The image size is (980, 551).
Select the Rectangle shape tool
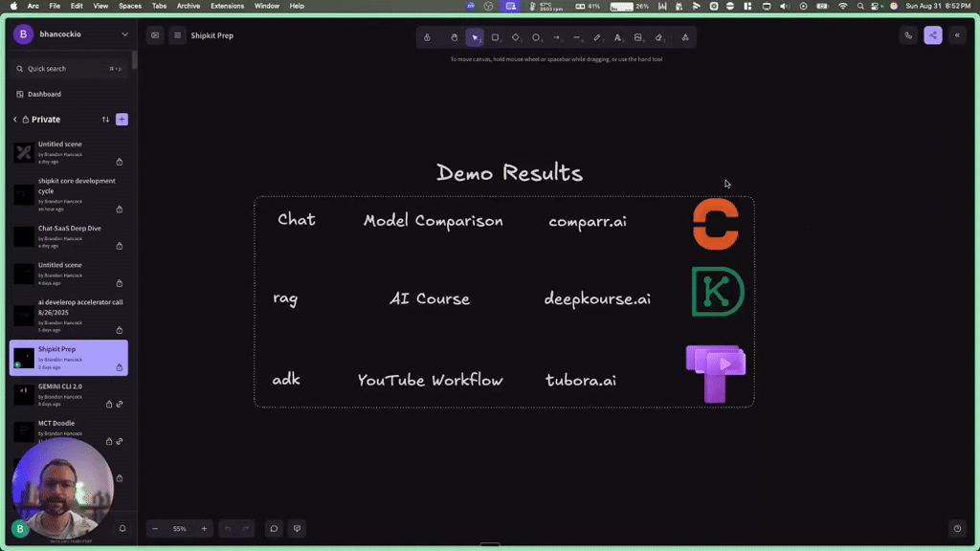pyautogui.click(x=495, y=37)
